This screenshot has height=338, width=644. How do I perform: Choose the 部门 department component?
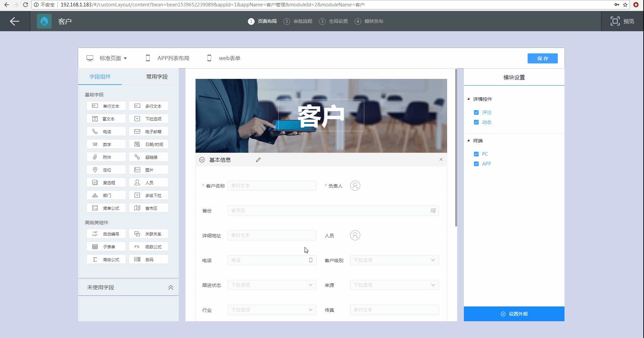[x=106, y=195]
